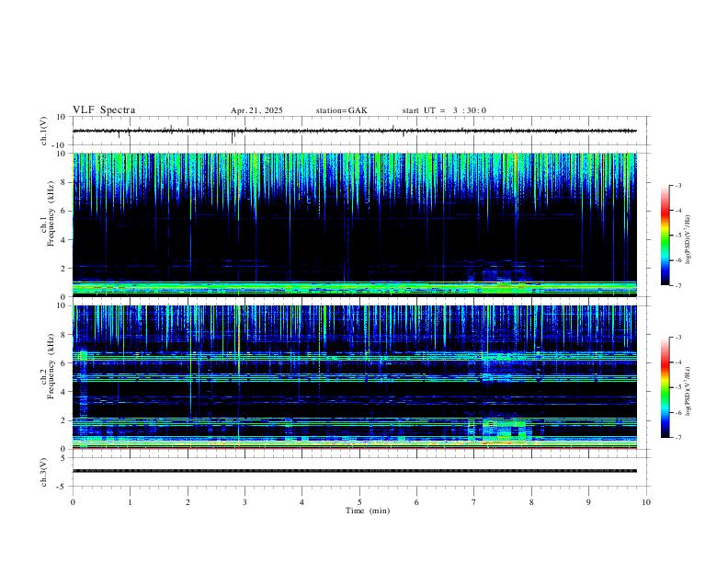Click the ch.2 "Frequency (kHz)" axis label
The image size is (728, 563).
(x=51, y=366)
